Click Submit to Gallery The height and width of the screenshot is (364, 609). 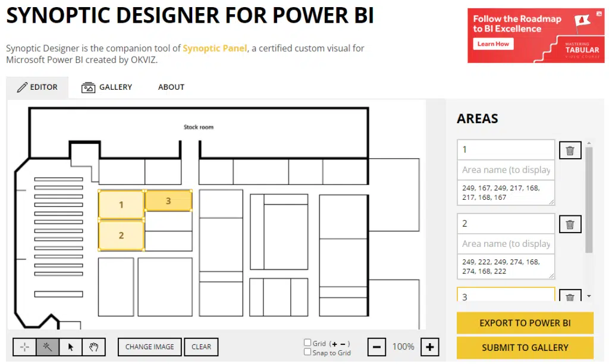click(525, 347)
